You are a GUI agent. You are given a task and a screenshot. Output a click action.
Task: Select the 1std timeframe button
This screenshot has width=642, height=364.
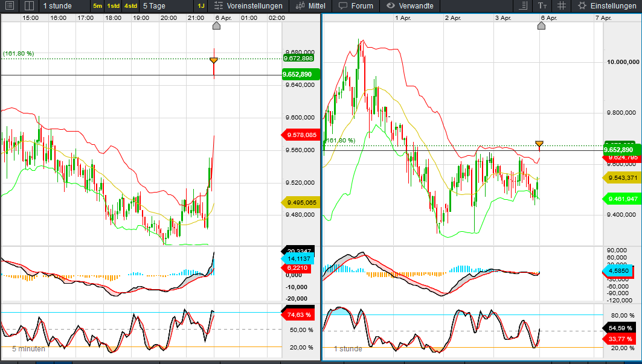point(114,5)
